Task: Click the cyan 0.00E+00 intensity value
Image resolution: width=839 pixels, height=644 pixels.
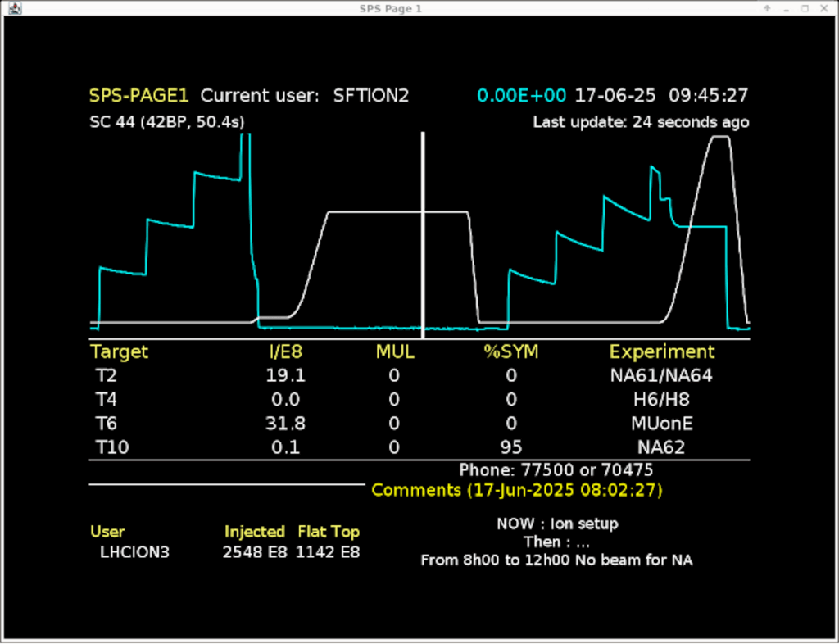Action: [522, 95]
